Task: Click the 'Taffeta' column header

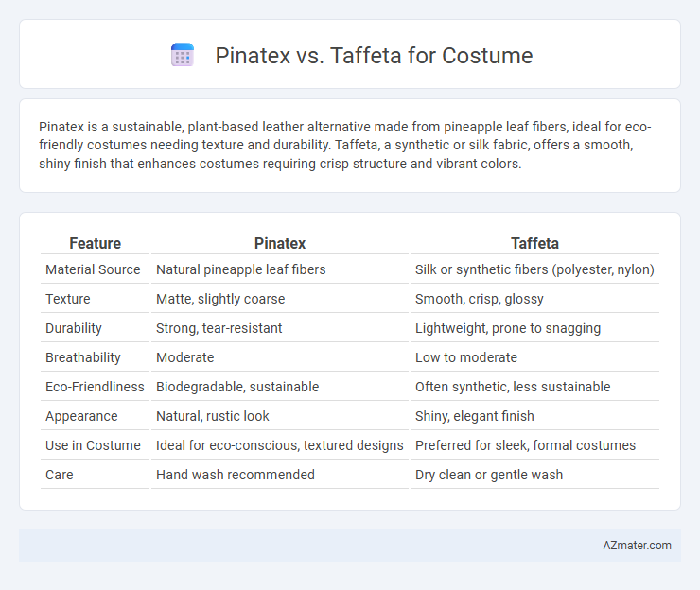Action: click(x=534, y=243)
